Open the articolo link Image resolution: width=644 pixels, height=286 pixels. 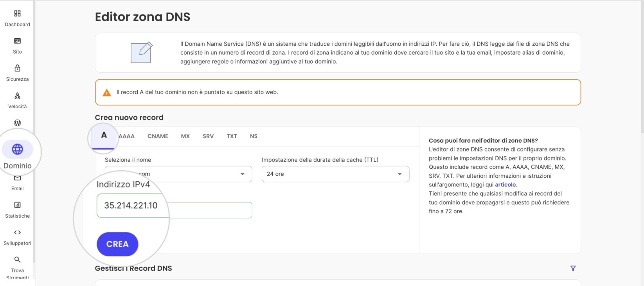[505, 185]
